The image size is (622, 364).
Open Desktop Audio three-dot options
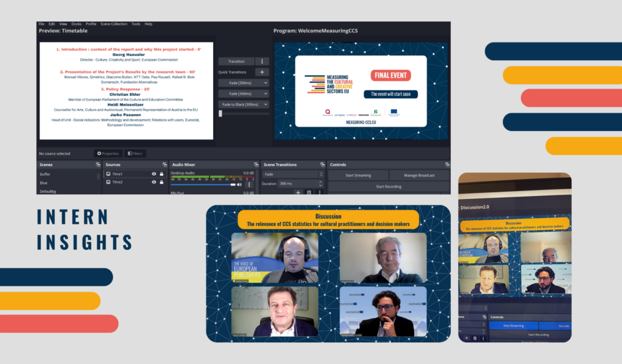pos(249,184)
